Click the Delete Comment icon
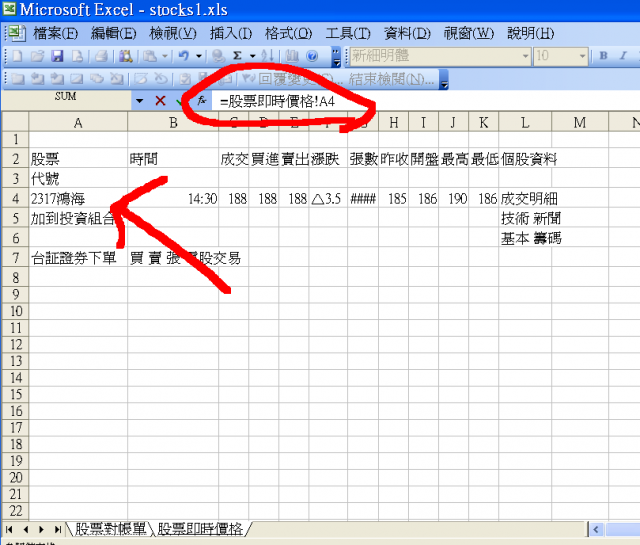The height and width of the screenshot is (545, 640). pyautogui.click(x=117, y=79)
